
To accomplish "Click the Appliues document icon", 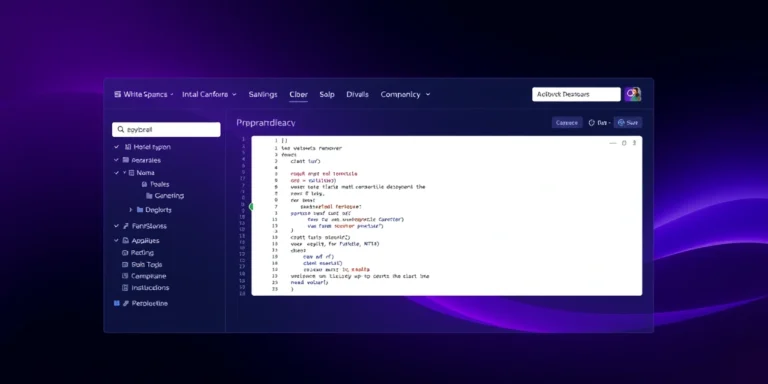I will click(x=125, y=241).
